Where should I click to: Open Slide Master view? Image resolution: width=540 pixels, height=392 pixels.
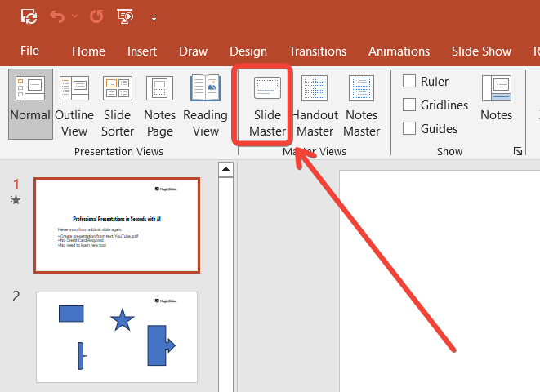(267, 105)
